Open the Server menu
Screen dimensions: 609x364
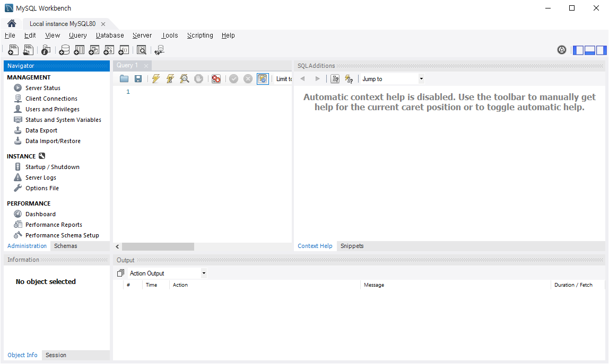point(142,35)
